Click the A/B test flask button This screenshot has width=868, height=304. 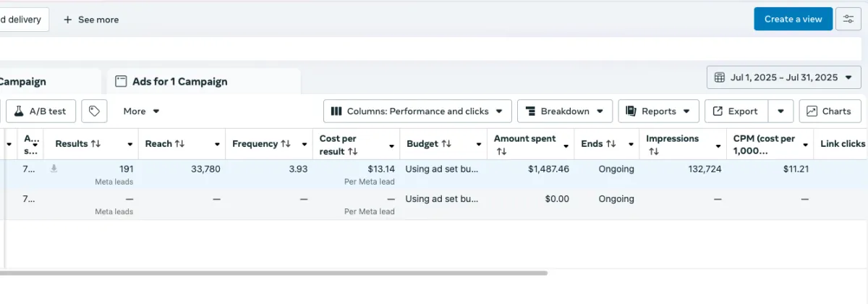[x=41, y=111]
